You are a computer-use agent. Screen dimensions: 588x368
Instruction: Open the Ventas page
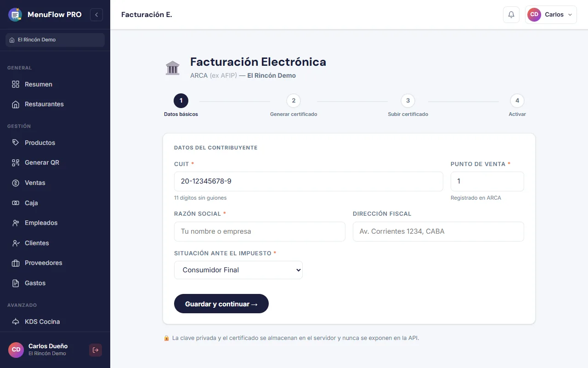pyautogui.click(x=55, y=183)
